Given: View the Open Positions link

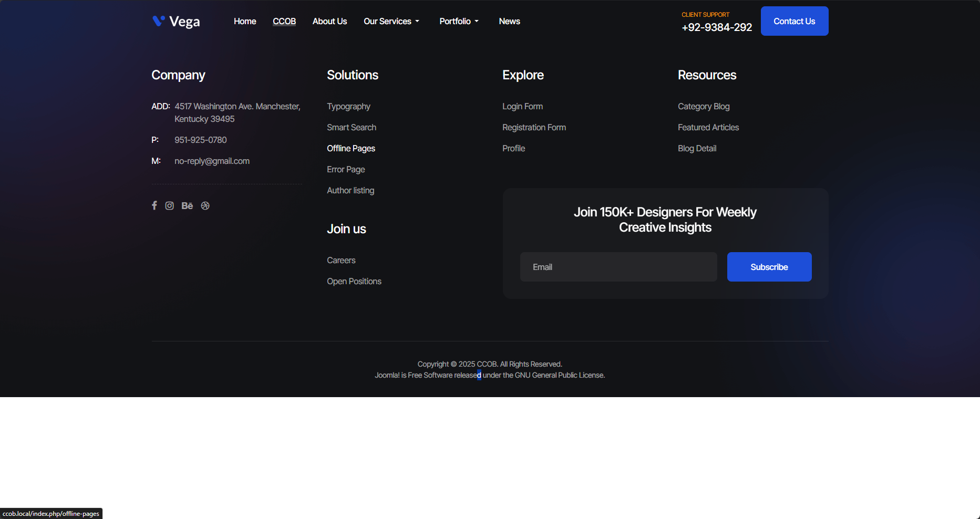Looking at the screenshot, I should point(354,282).
